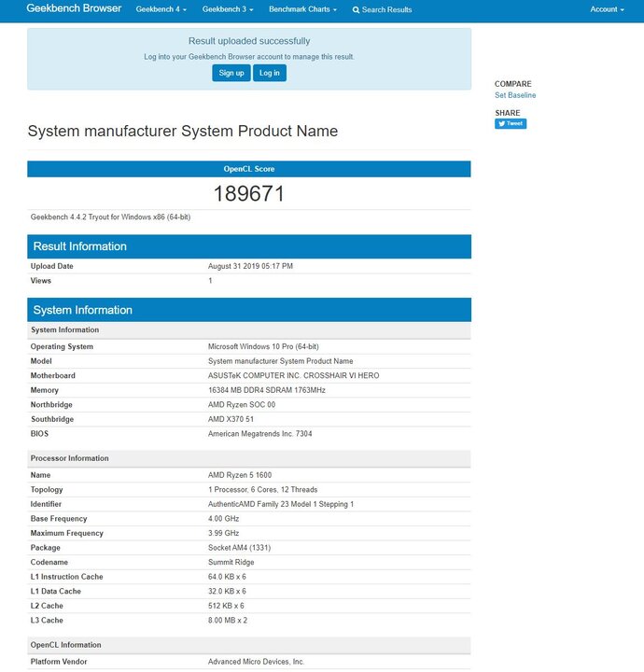The height and width of the screenshot is (672, 644).
Task: Expand the Geekbench 3 dropdown menu
Action: (x=228, y=9)
